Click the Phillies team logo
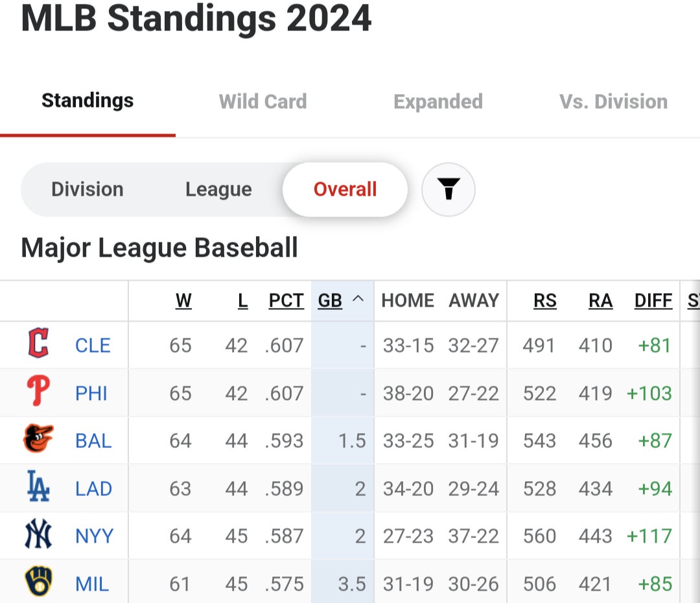Screen dimensions: 700x603 point(38,392)
